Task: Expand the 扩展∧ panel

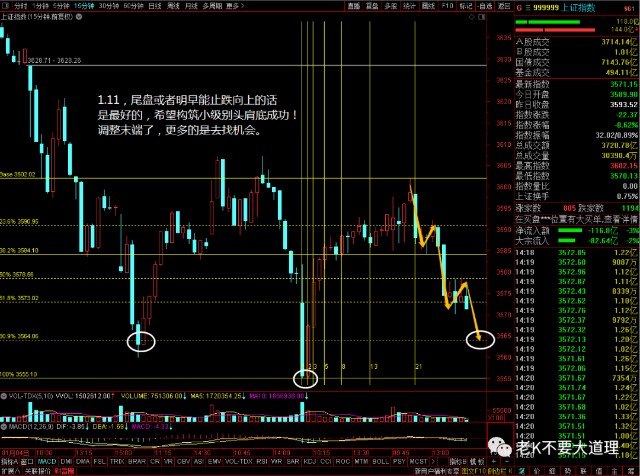Action: point(11,471)
